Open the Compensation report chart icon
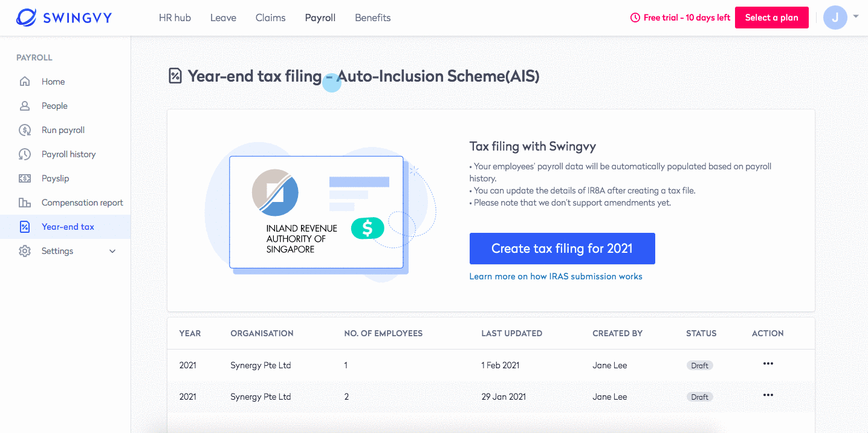The width and height of the screenshot is (868, 433). [x=24, y=202]
